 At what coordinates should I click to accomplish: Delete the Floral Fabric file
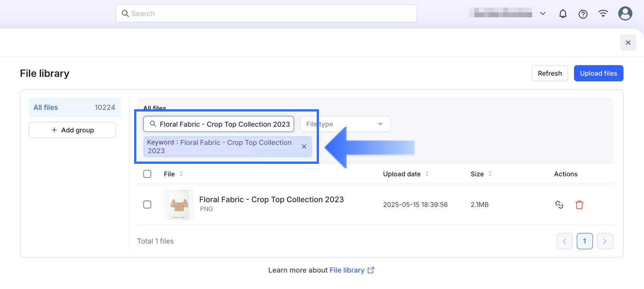[x=579, y=205]
